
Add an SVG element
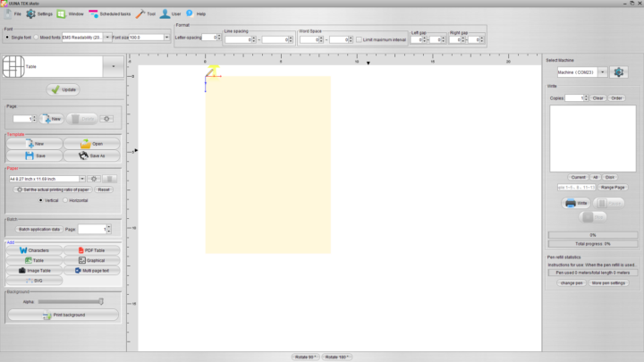coord(35,281)
